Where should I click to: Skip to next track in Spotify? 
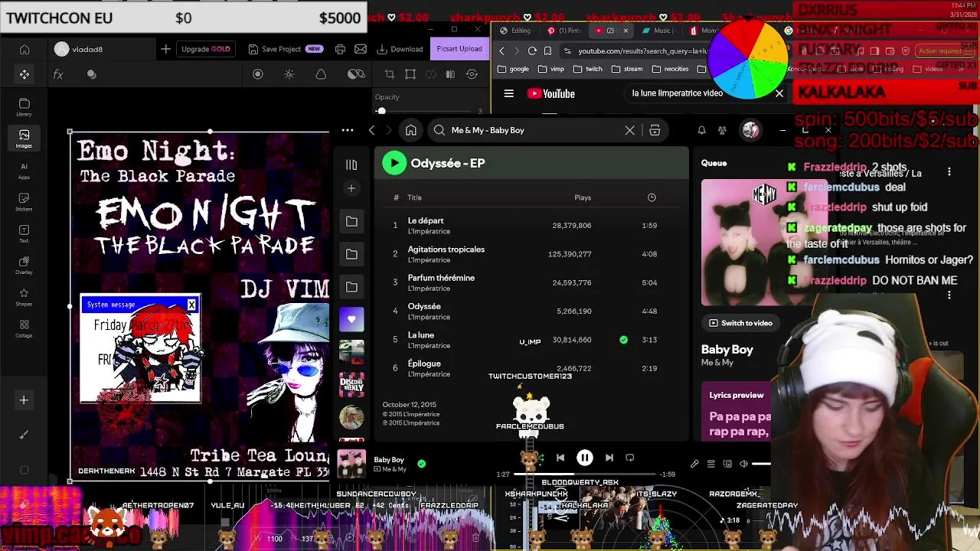click(609, 458)
